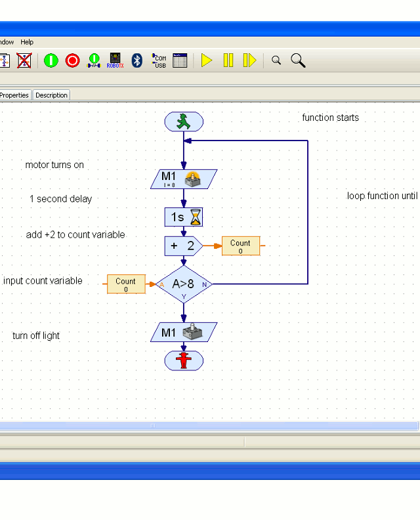The width and height of the screenshot is (420, 520).
Task: Click the 'loop function until' comment
Action: (x=382, y=196)
